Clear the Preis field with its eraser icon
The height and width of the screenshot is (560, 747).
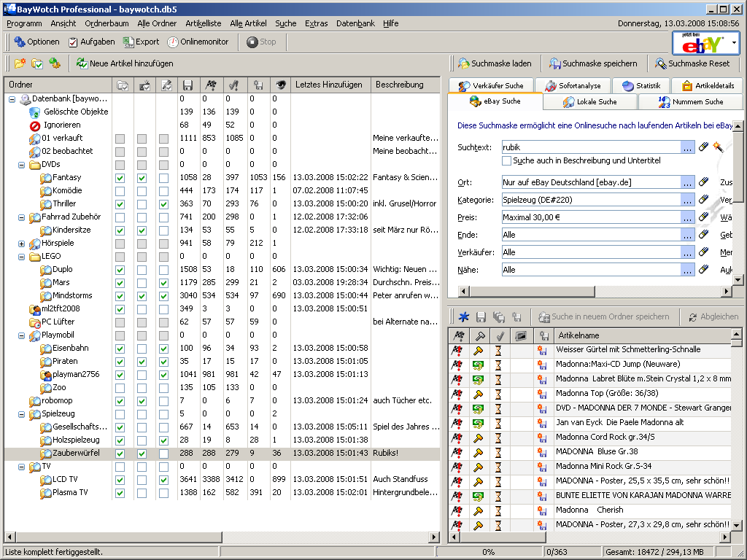704,217
